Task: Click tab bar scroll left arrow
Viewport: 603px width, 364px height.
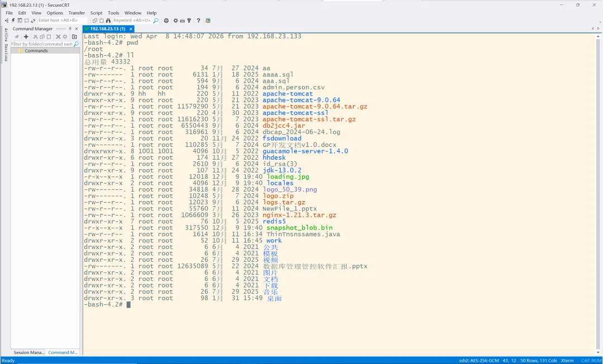Action: [x=592, y=29]
